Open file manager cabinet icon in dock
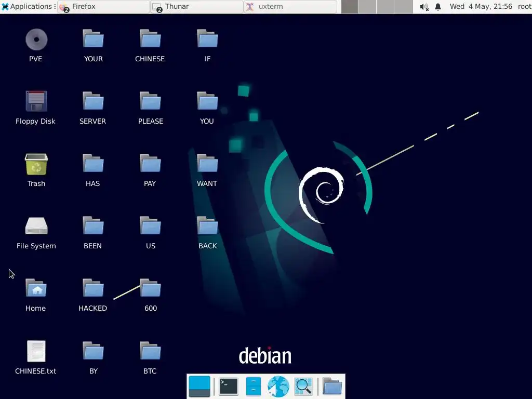532x399 pixels. [253, 387]
